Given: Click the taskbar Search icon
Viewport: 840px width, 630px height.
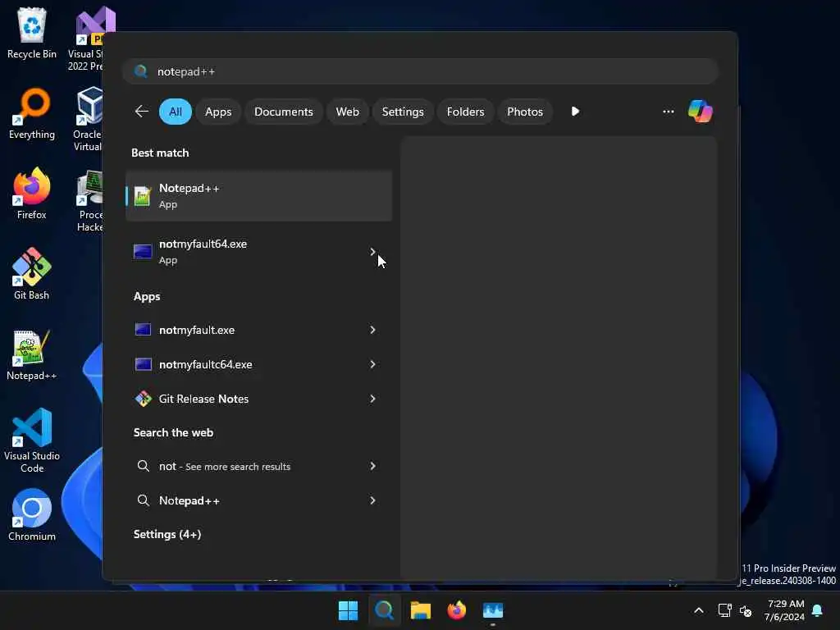Looking at the screenshot, I should [x=385, y=610].
